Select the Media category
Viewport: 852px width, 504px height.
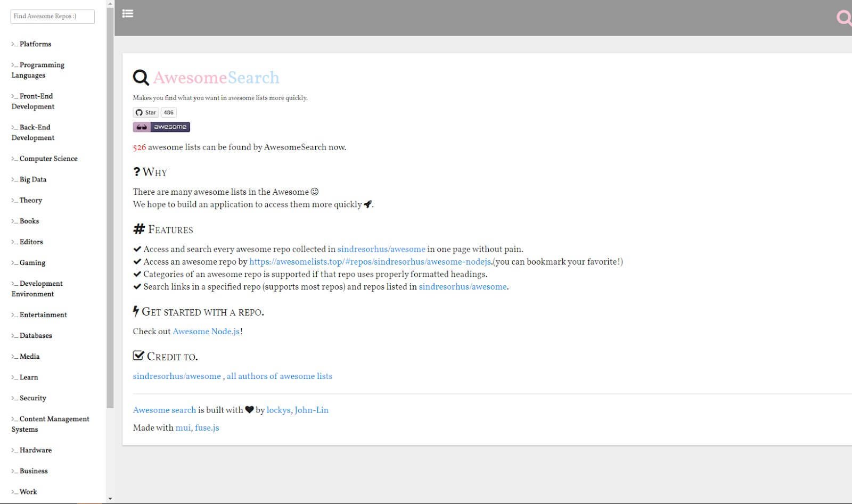(x=26, y=357)
